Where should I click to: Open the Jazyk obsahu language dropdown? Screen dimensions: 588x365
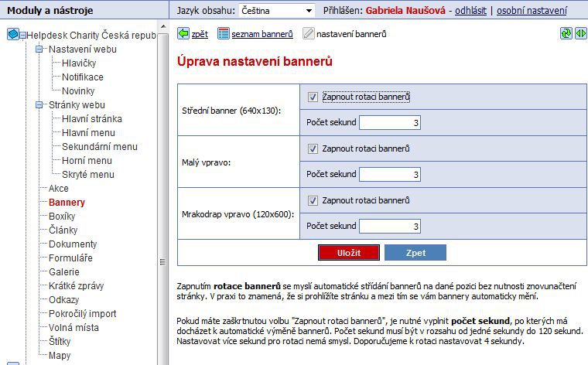point(276,11)
